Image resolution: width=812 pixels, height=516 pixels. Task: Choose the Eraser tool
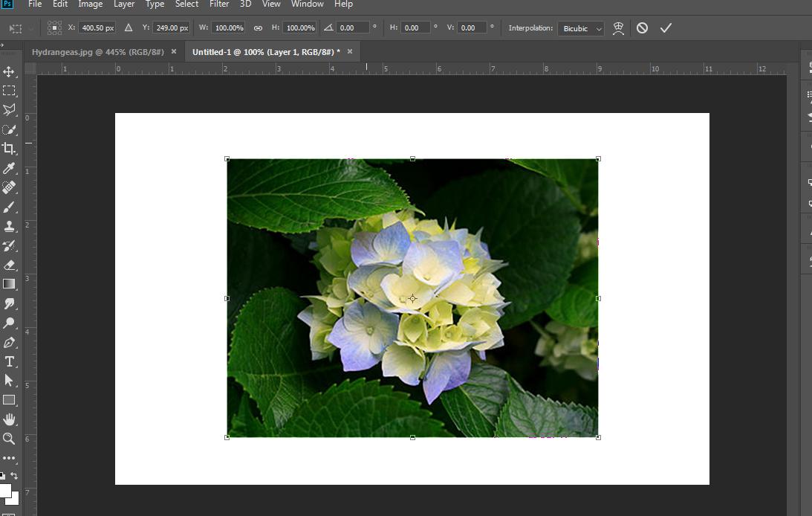[9, 265]
